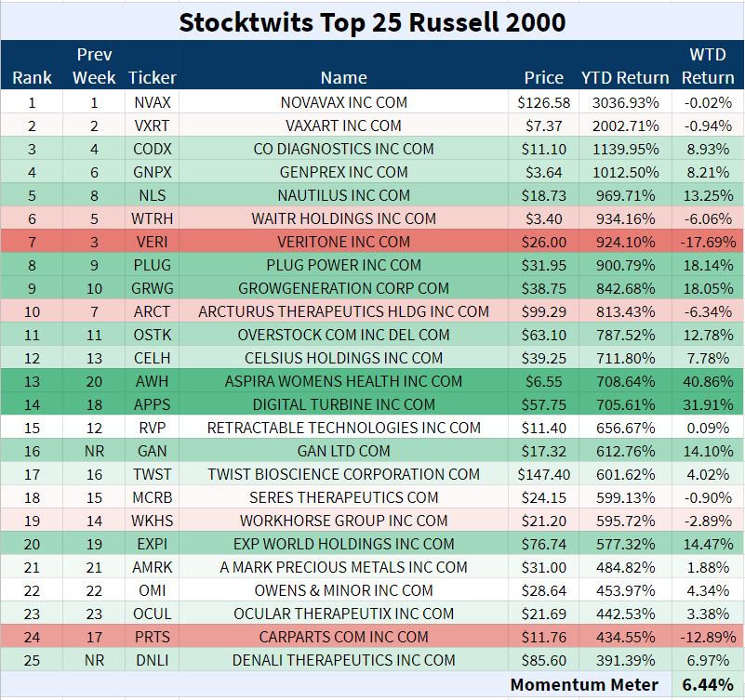Click ARCTURUS THERAPEUTICS HLDG INC COM
This screenshot has width=745, height=700.
pyautogui.click(x=343, y=311)
